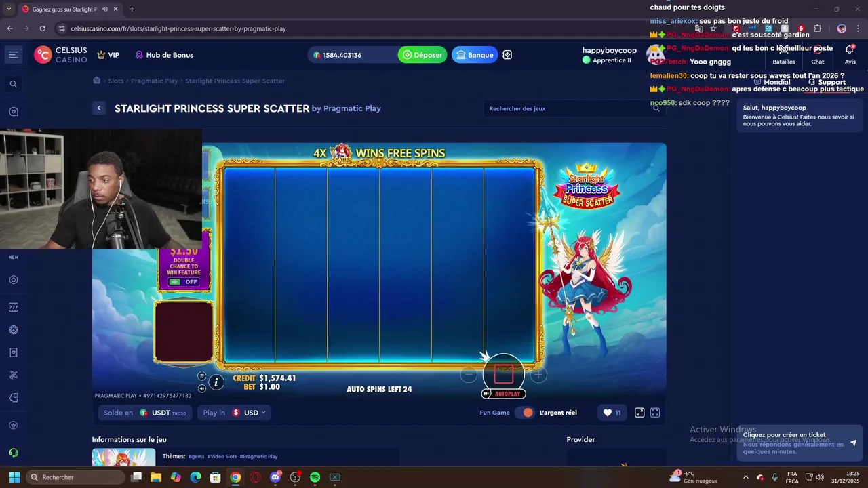The image size is (868, 488).
Task: Like the game with heart 11
Action: pyautogui.click(x=612, y=413)
